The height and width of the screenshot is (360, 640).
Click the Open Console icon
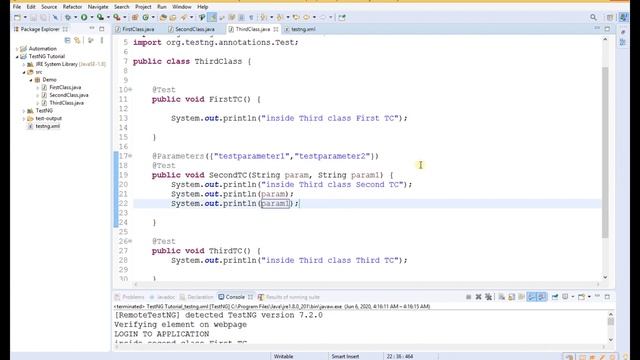[x=582, y=297]
